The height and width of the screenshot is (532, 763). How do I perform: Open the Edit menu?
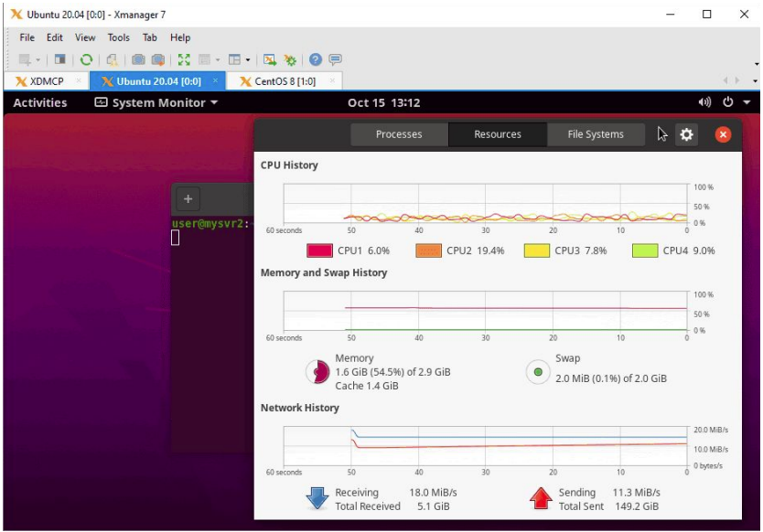coord(55,37)
